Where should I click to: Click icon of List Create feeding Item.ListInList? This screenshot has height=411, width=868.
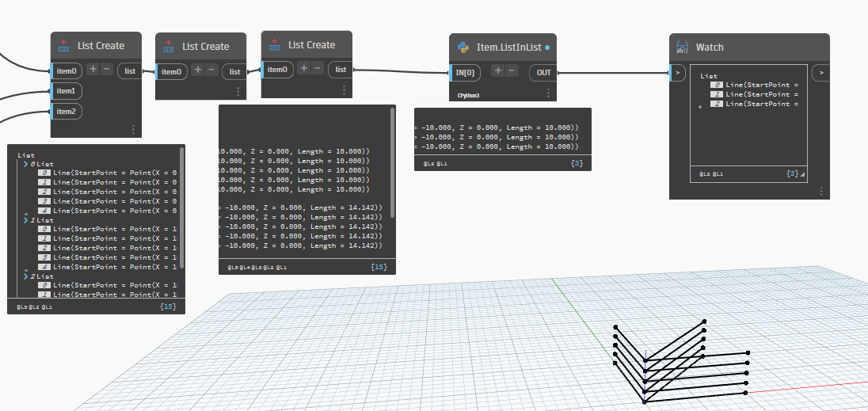[x=275, y=45]
